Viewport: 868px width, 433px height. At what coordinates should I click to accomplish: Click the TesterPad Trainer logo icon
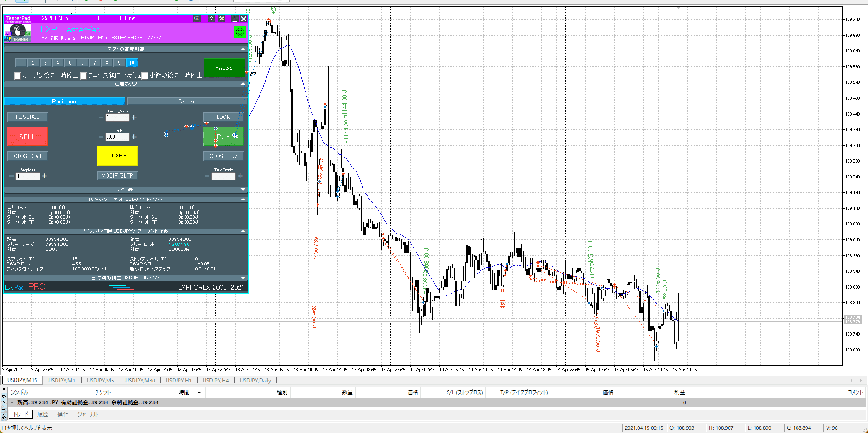[x=18, y=32]
